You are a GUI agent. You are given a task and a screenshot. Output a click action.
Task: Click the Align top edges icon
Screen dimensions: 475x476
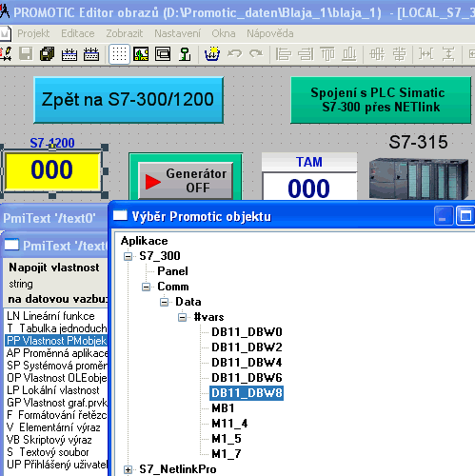pyautogui.click(x=327, y=54)
